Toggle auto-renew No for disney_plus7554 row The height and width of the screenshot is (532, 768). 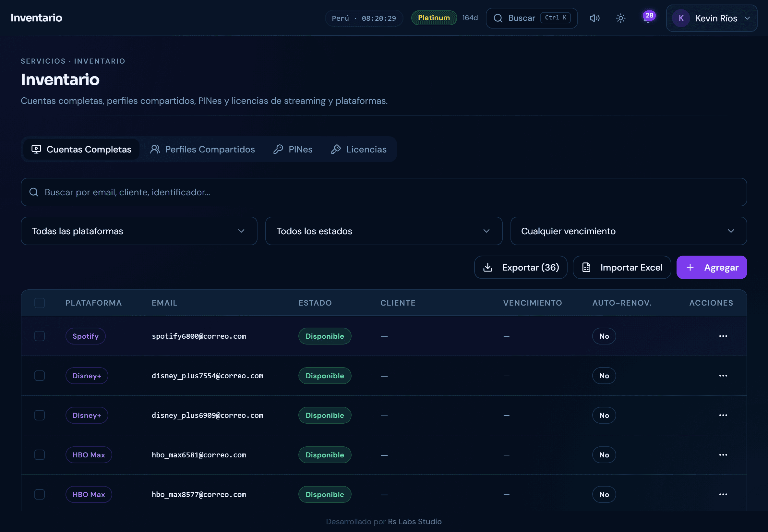tap(604, 376)
